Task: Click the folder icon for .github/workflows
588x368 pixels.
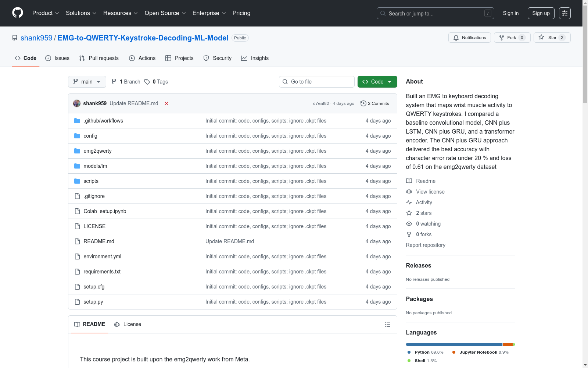Action: pyautogui.click(x=77, y=121)
